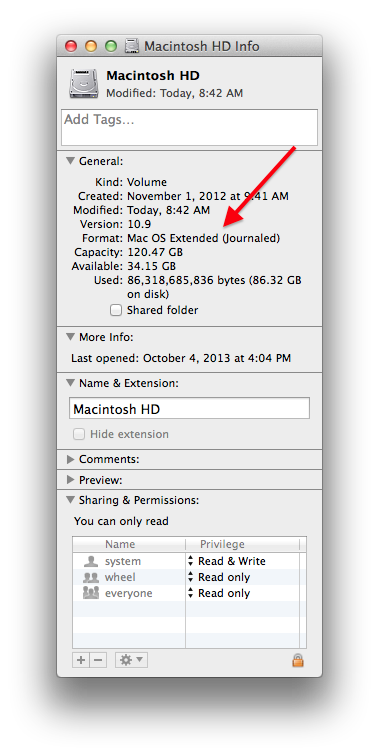Close the Info window with red button

[71, 46]
